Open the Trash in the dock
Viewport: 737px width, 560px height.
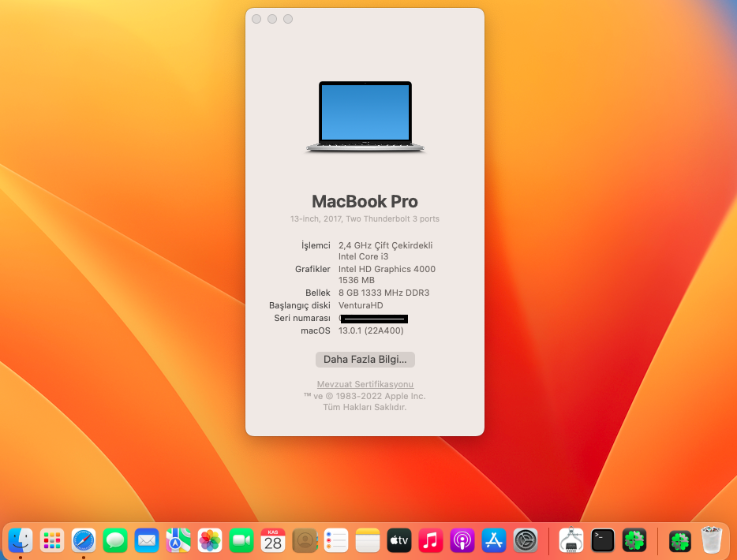click(x=712, y=540)
